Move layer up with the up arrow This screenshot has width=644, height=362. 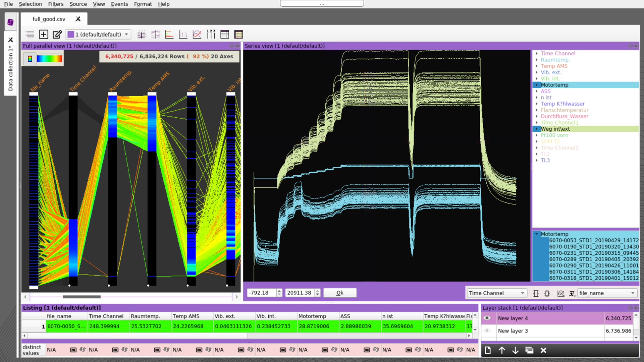coord(502,350)
